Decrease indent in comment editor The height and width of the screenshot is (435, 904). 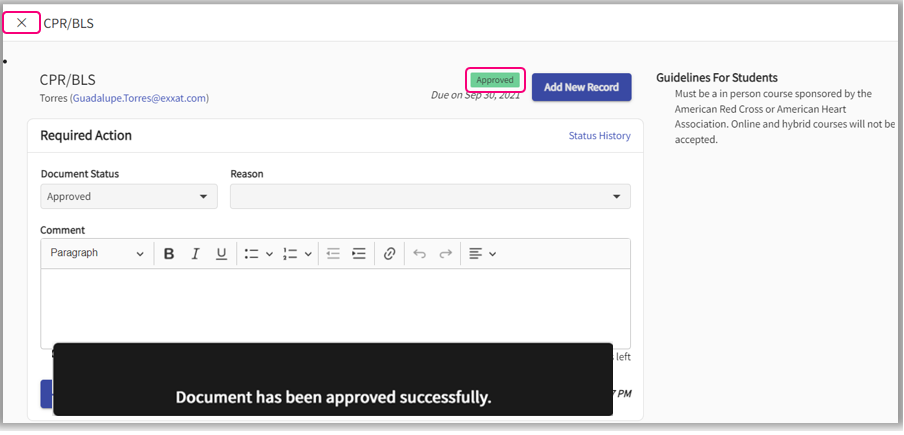pyautogui.click(x=333, y=254)
